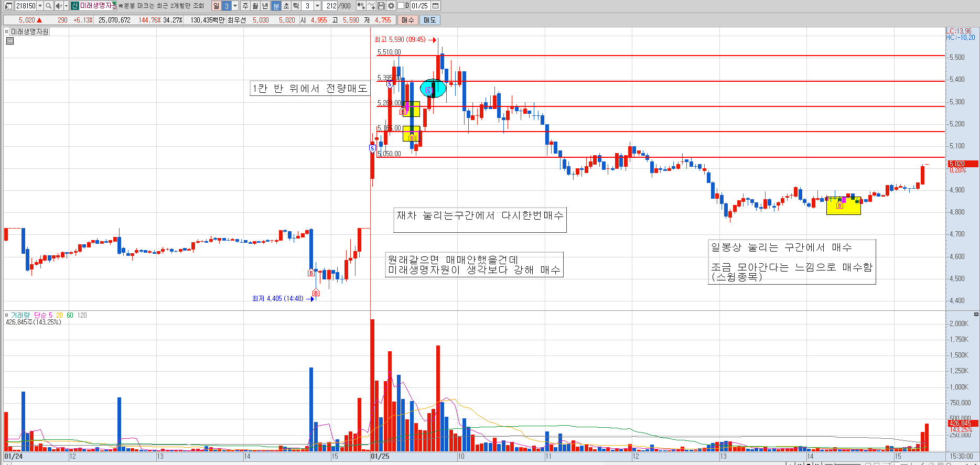Click stock name field 미래생명자원 in toolbar
This screenshot has height=465, width=980.
pyautogui.click(x=98, y=6)
